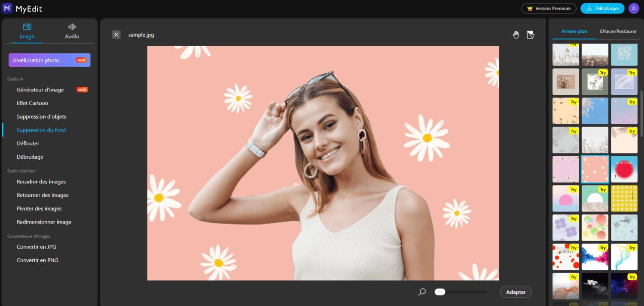
Task: Select the Audio section icon
Action: coord(71,27)
